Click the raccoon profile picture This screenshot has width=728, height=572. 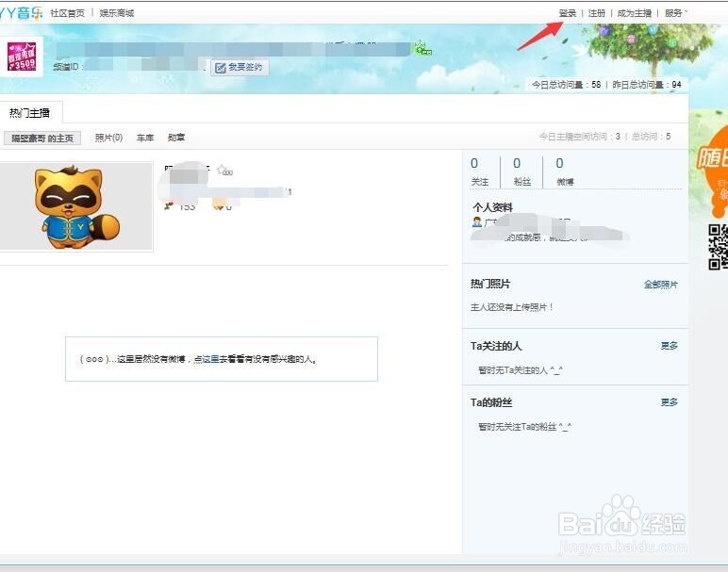coord(76,206)
